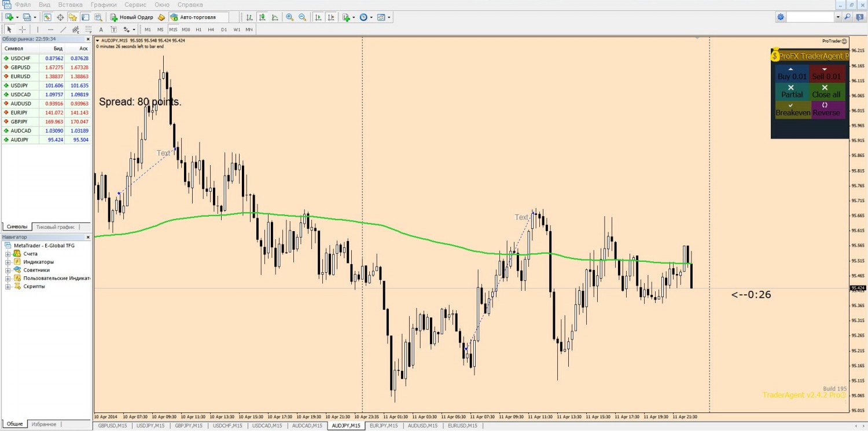Select the Text 'A' drawing tool
The height and width of the screenshot is (431, 868).
pyautogui.click(x=101, y=30)
